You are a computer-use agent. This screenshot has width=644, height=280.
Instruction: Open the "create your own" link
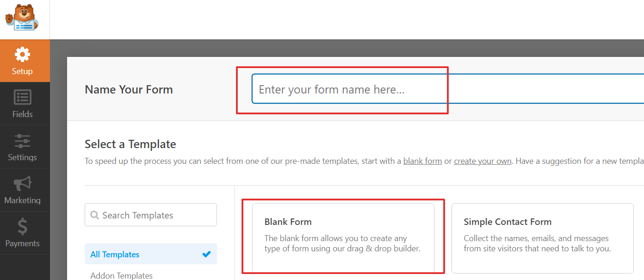483,161
